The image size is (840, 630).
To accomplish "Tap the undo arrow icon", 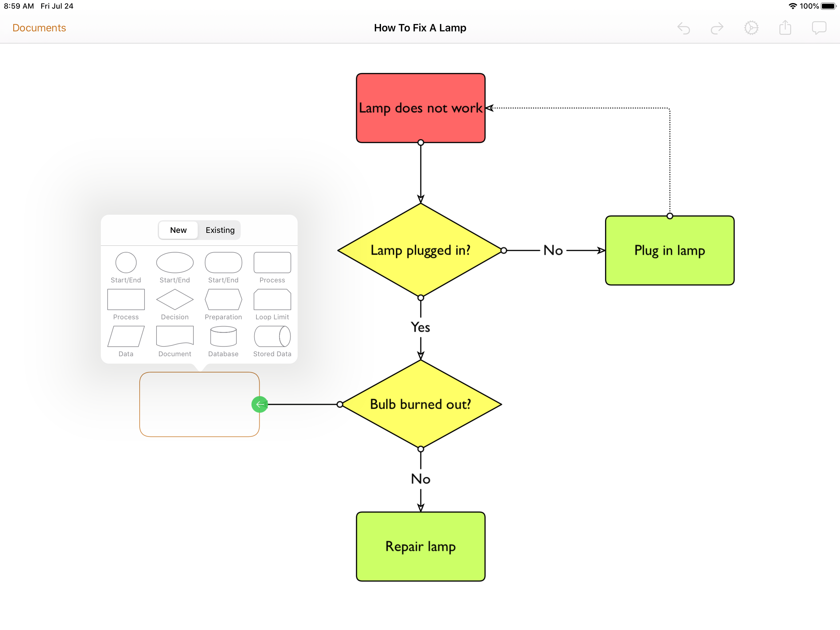I will pyautogui.click(x=683, y=28).
